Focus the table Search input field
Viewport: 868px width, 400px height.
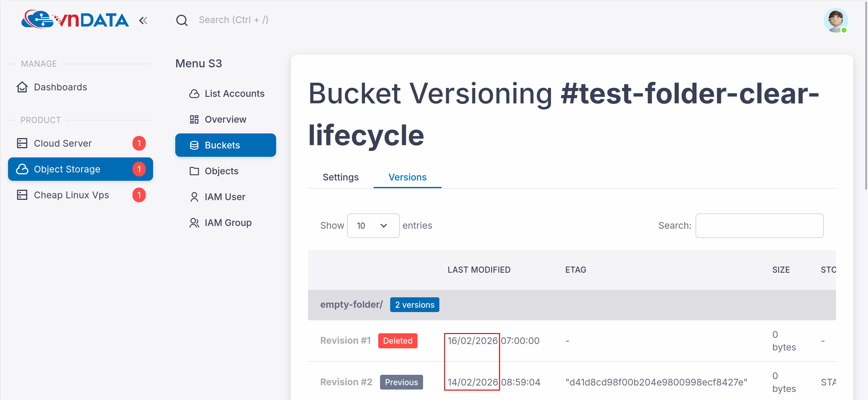point(759,225)
